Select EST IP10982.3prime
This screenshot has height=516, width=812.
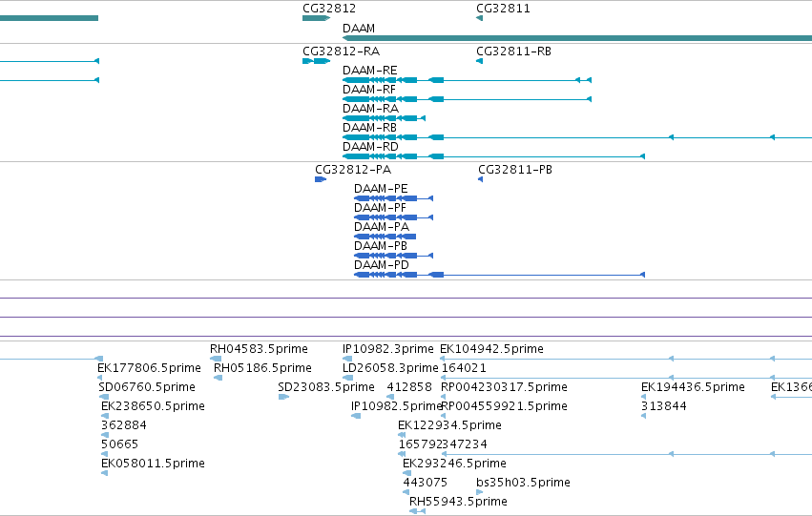click(x=388, y=349)
